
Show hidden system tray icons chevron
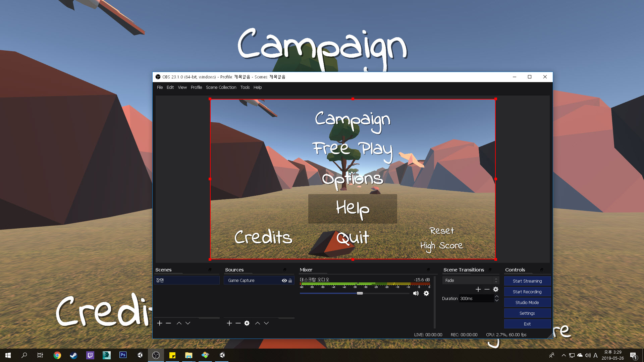coord(563,355)
